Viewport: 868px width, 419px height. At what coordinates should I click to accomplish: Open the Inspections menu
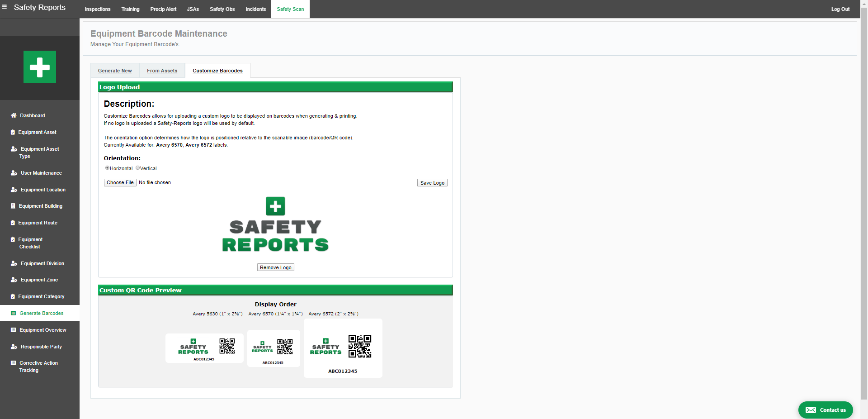[x=98, y=9]
